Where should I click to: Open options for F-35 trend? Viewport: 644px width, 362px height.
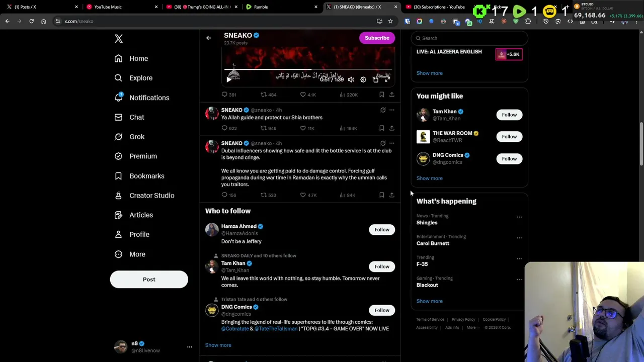coord(519,259)
